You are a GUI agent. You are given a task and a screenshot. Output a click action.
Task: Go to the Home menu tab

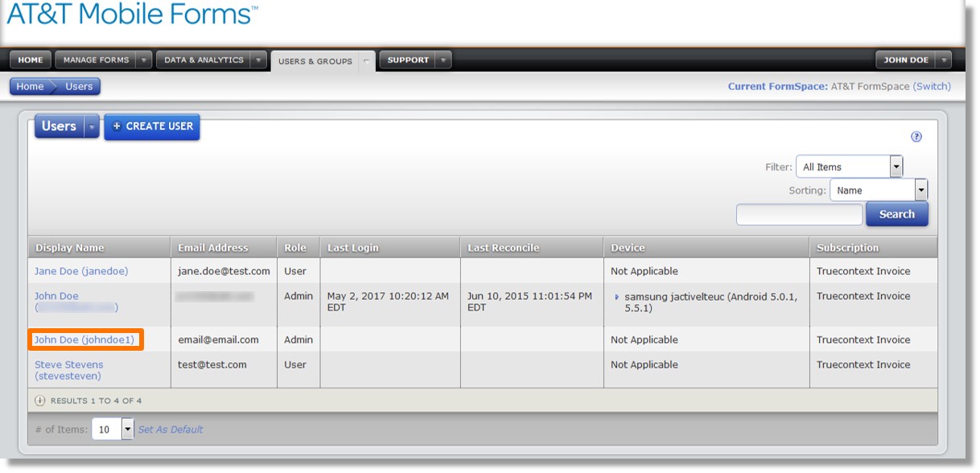coord(31,60)
